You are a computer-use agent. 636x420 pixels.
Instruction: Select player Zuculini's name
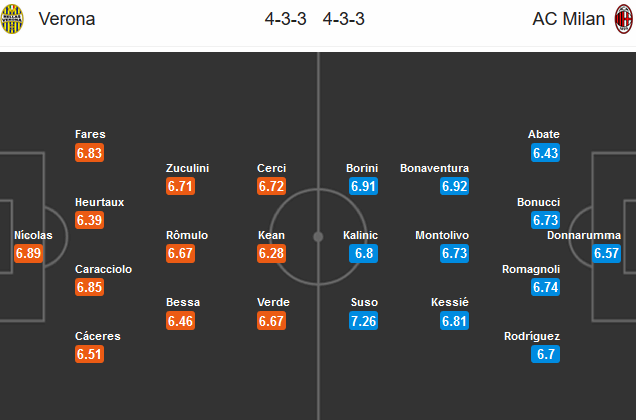(x=187, y=168)
